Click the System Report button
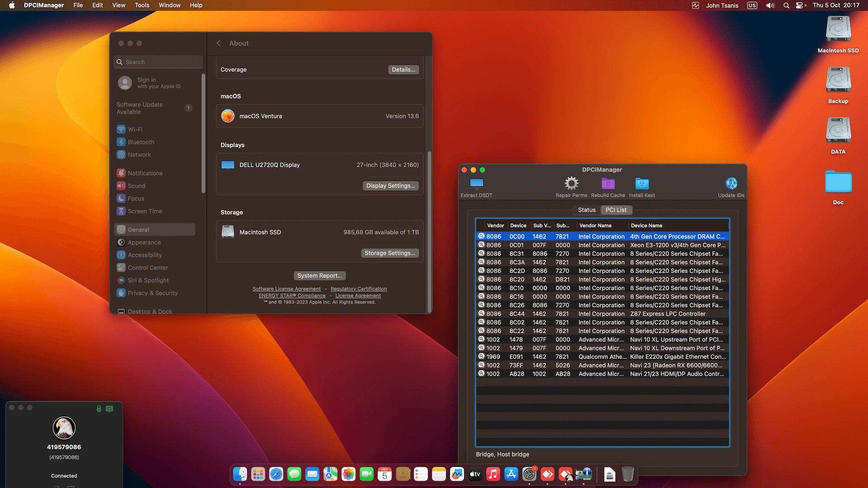The image size is (868, 488). coord(320,276)
